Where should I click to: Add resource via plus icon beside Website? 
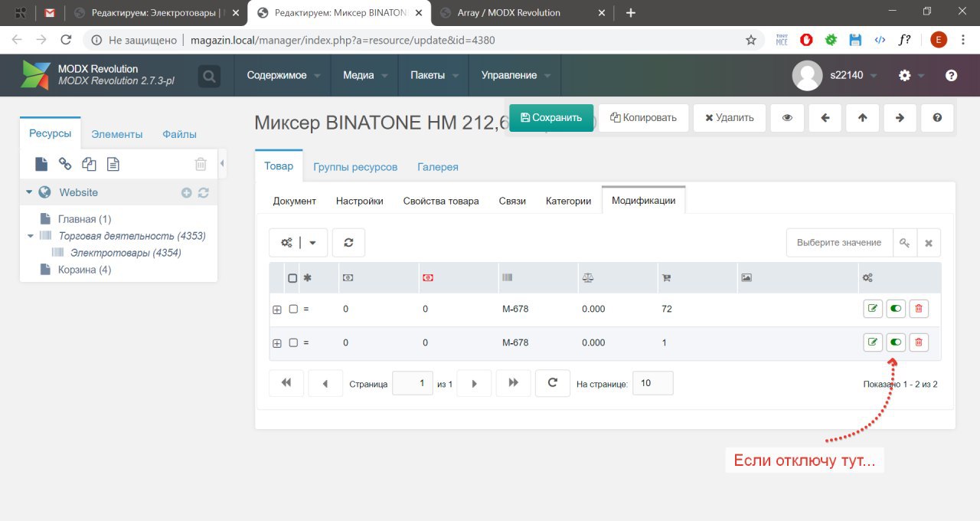186,193
